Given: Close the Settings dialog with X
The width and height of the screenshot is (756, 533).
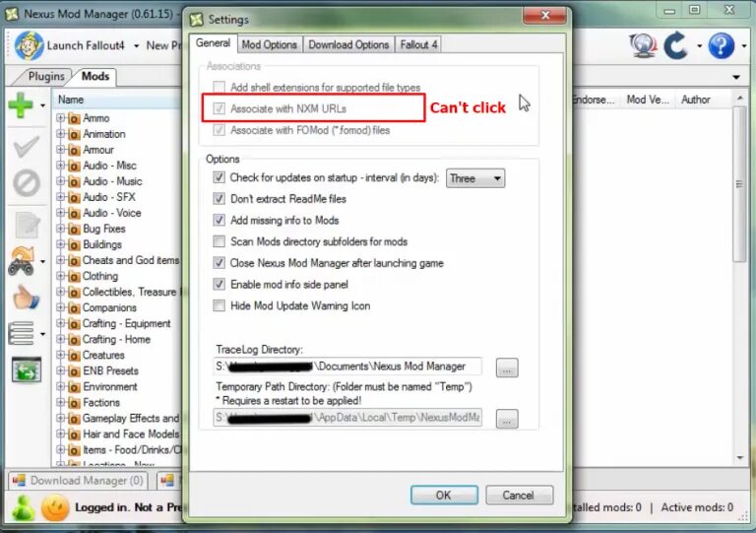Looking at the screenshot, I should [544, 16].
